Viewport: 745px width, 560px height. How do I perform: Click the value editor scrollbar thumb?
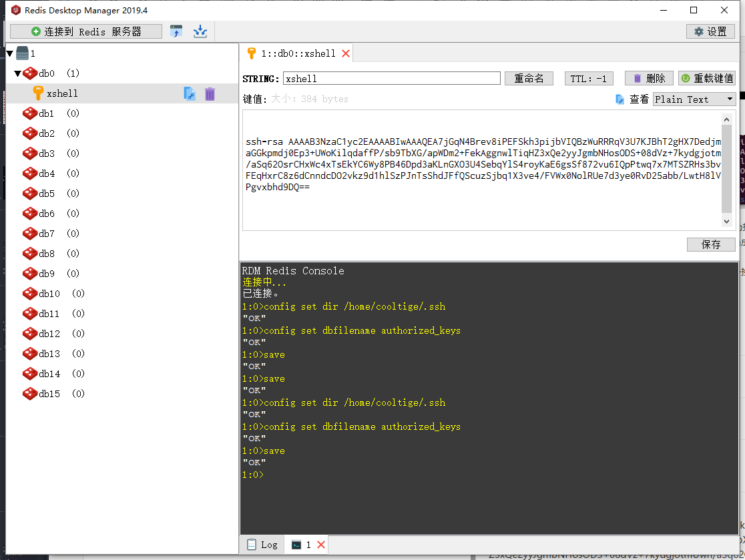pyautogui.click(x=726, y=169)
